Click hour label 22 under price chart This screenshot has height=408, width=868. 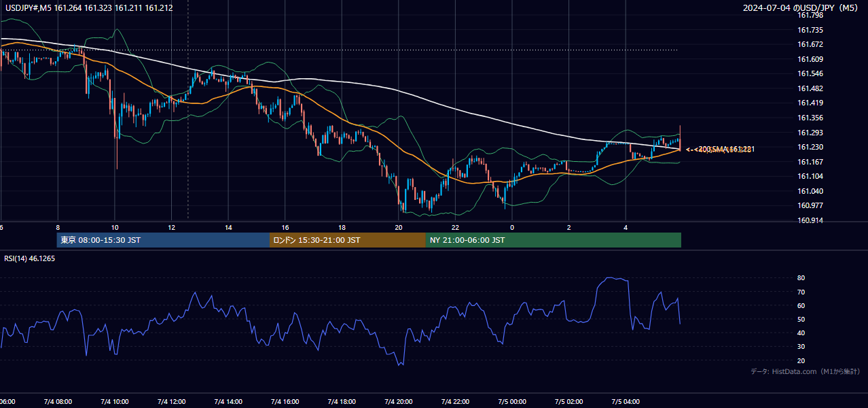tap(456, 227)
